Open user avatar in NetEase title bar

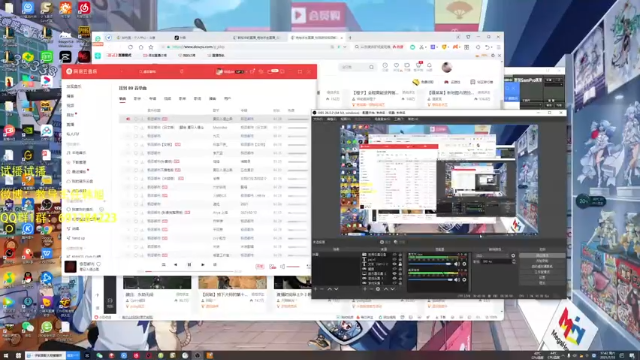click(x=219, y=71)
